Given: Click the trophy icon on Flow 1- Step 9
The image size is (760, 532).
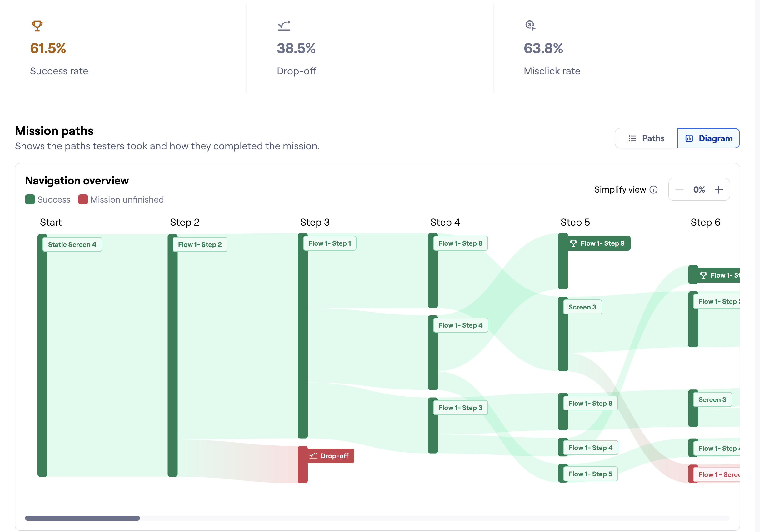Looking at the screenshot, I should pos(573,243).
